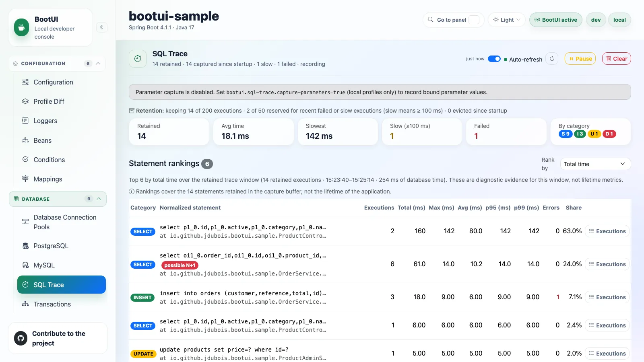The height and width of the screenshot is (362, 644).
Task: Click the refresh icon next to Auto-refresh
Action: click(552, 59)
